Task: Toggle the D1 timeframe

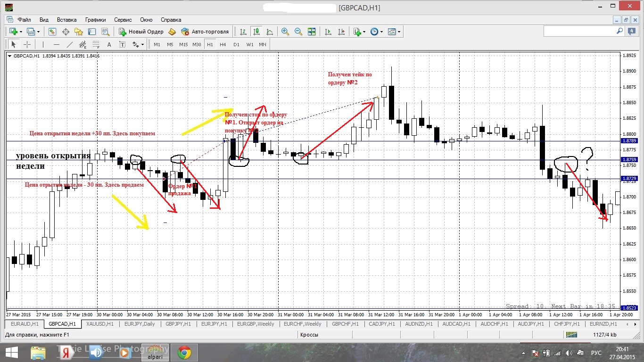Action: [236, 44]
